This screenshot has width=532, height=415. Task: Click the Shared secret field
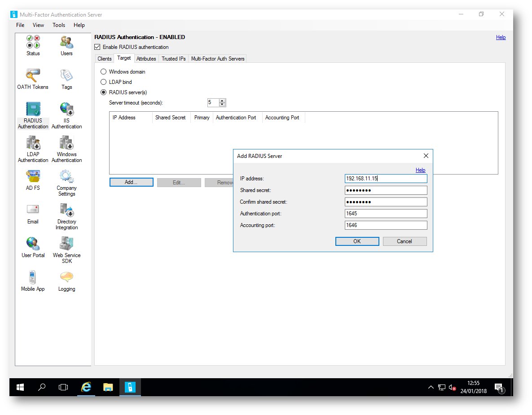[x=386, y=190]
